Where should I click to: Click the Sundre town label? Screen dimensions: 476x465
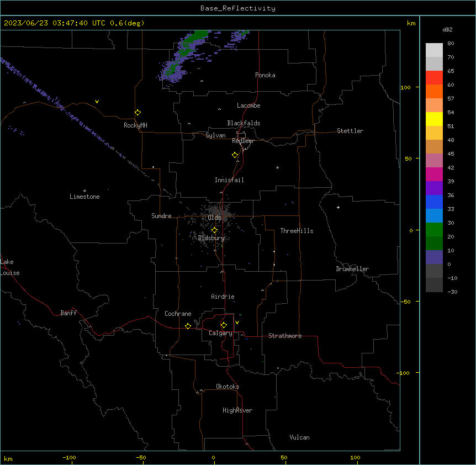coord(161,216)
